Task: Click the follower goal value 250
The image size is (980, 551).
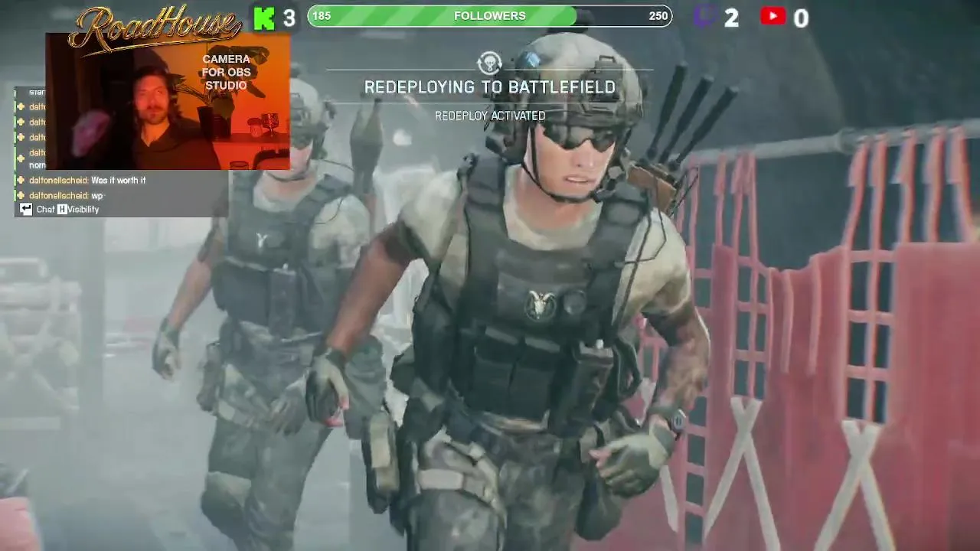Action: [658, 16]
